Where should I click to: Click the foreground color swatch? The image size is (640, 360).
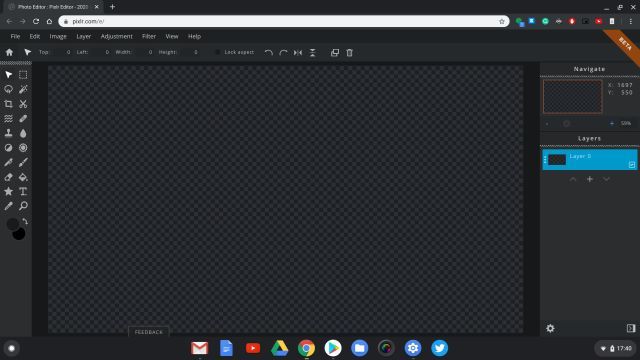12,224
